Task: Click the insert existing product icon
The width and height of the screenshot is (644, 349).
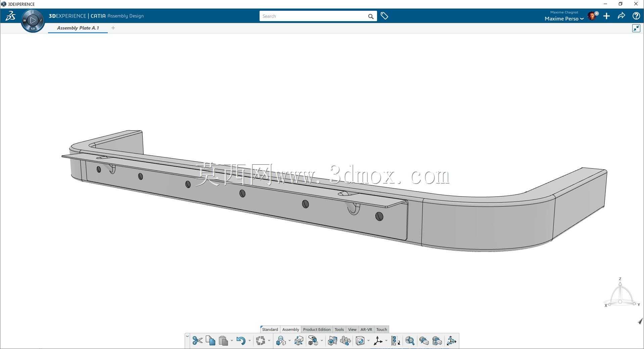Action: coord(313,341)
